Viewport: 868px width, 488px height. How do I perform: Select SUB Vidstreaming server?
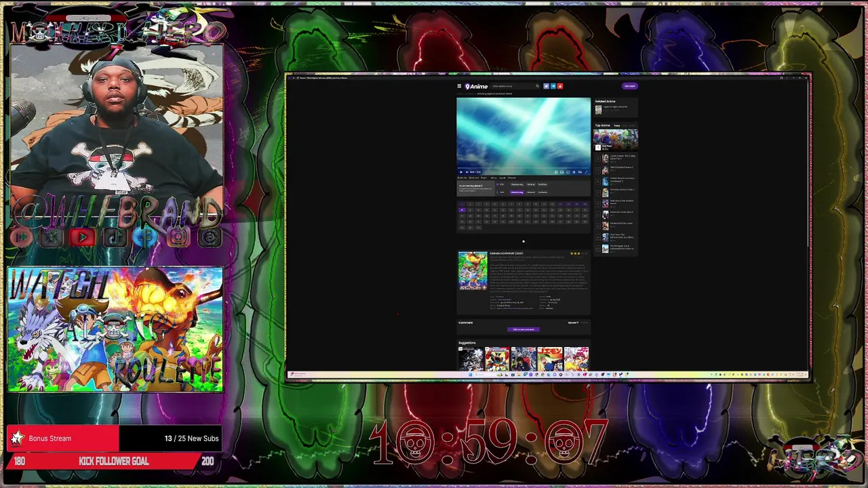coord(517,184)
